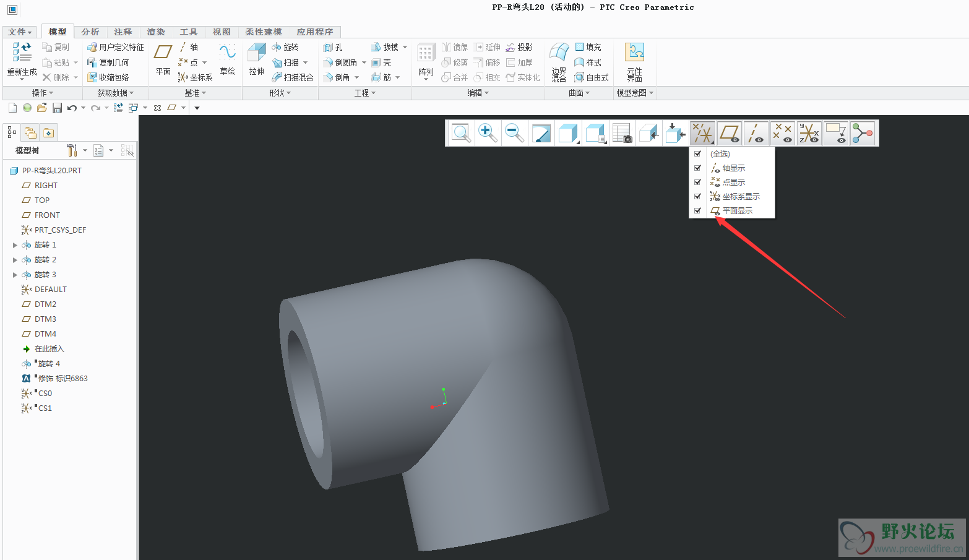Click the Zoom In magnifier icon
This screenshot has width=969, height=560.
pyautogui.click(x=488, y=133)
